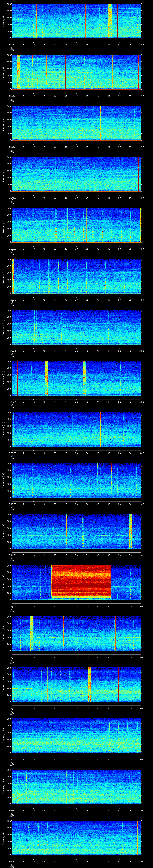Click the 6:00 end time label
The image size is (153, 868).
point(141,249)
